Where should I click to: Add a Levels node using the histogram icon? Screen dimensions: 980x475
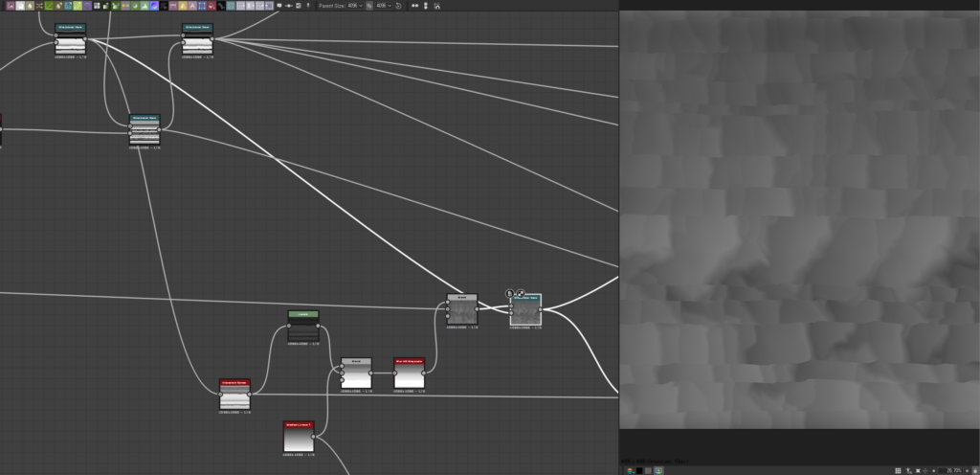point(145,6)
